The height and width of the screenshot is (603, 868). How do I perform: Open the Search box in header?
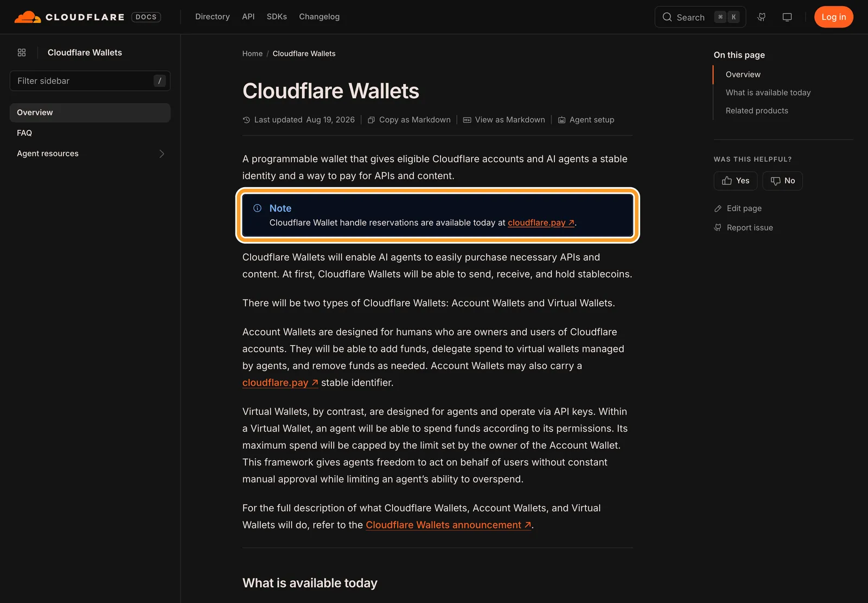click(700, 17)
